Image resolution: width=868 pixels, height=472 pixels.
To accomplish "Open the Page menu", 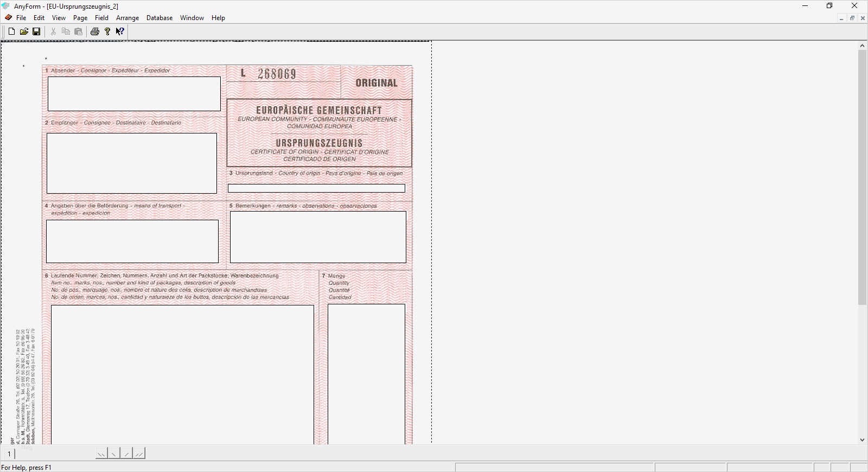I will [80, 18].
